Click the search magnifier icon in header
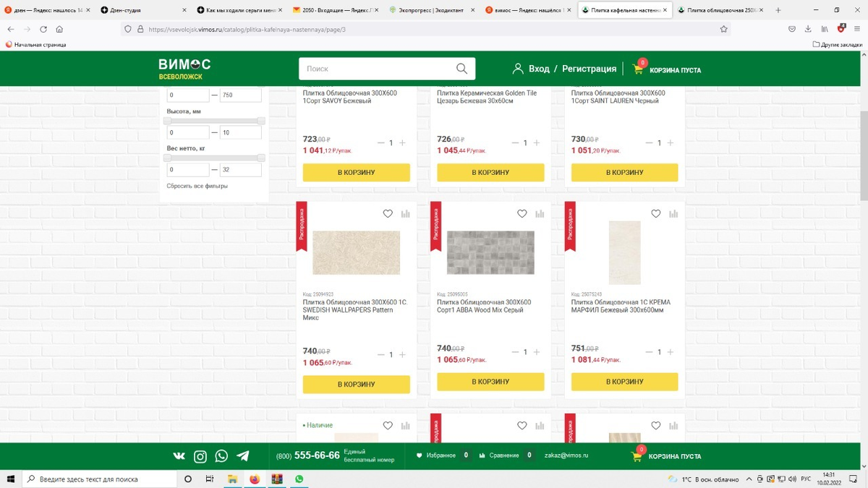The height and width of the screenshot is (488, 868). [461, 69]
